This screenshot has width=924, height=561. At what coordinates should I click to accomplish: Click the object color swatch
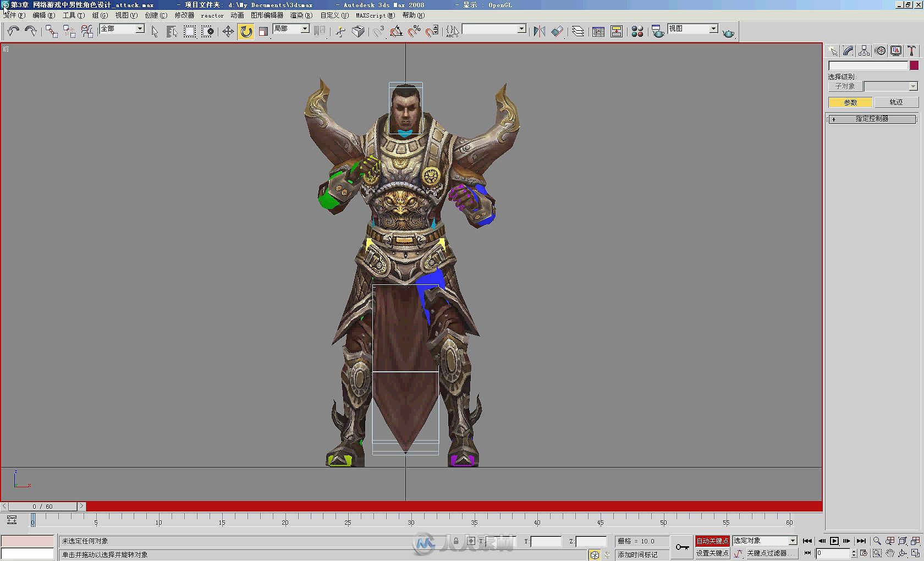[x=914, y=65]
